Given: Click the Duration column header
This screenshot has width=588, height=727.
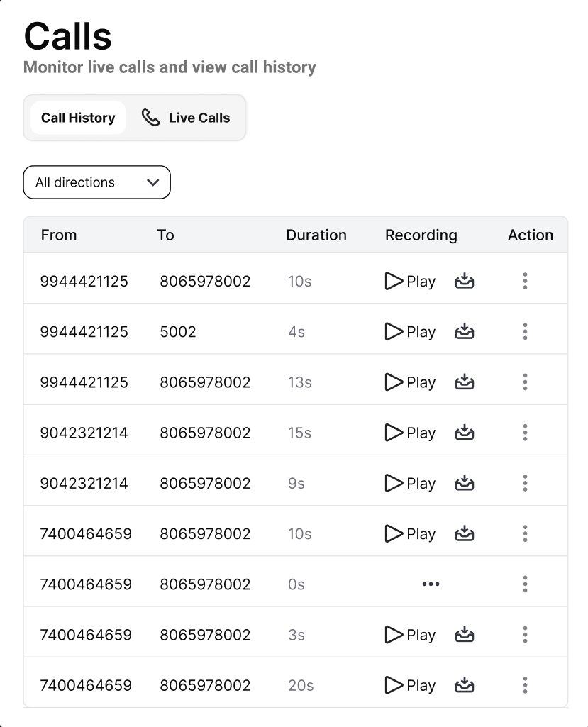Looking at the screenshot, I should (316, 235).
